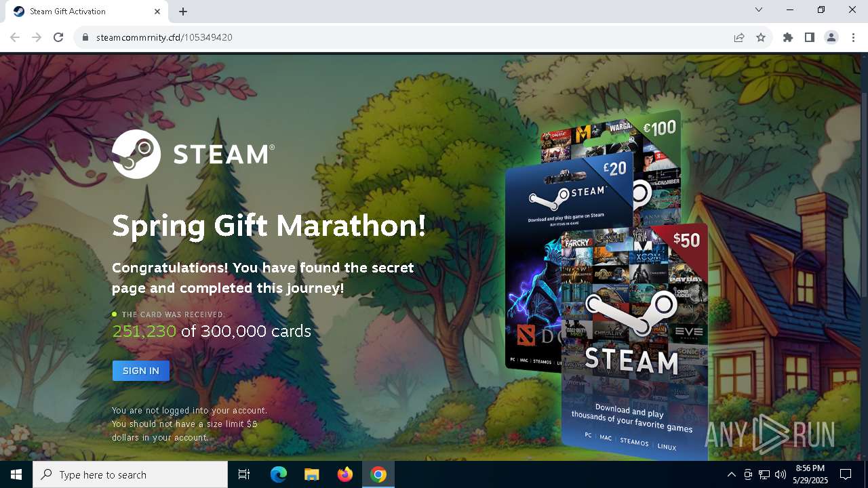The image size is (868, 488).
Task: Open the Windows Start menu
Action: coord(16,474)
